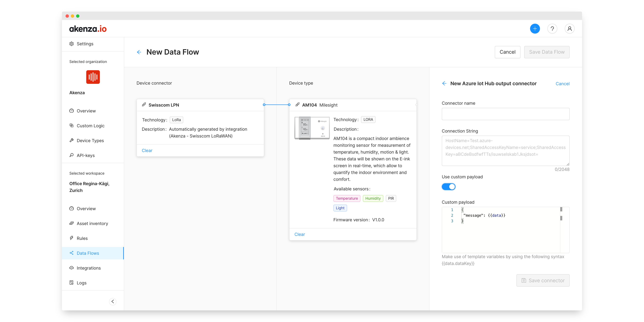The width and height of the screenshot is (644, 322).
Task: Click the PIR sensor tag
Action: click(391, 198)
